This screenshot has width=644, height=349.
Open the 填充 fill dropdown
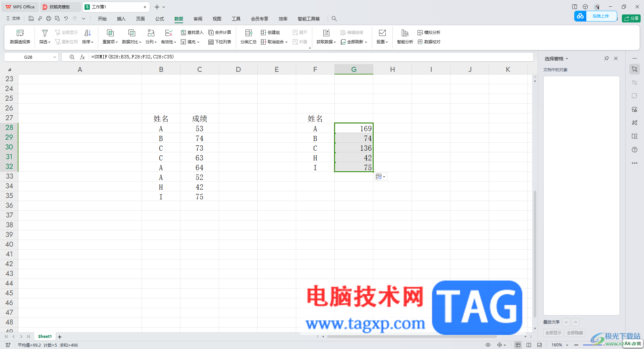191,42
